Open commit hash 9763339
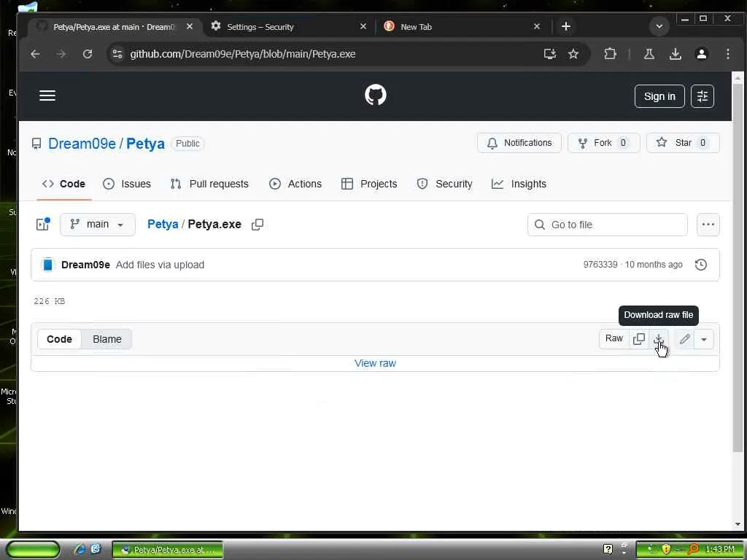 tap(600, 265)
